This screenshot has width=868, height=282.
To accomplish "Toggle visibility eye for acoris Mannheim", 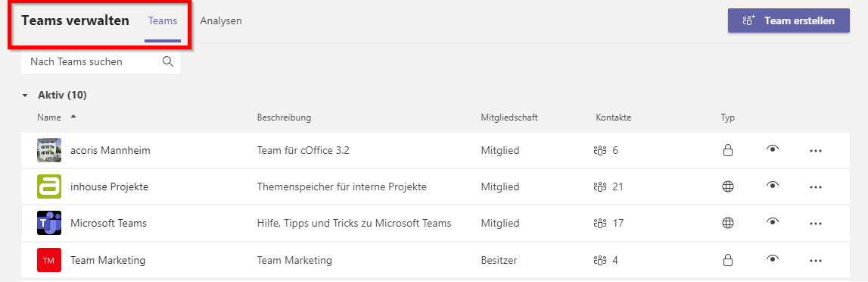I will (x=772, y=149).
